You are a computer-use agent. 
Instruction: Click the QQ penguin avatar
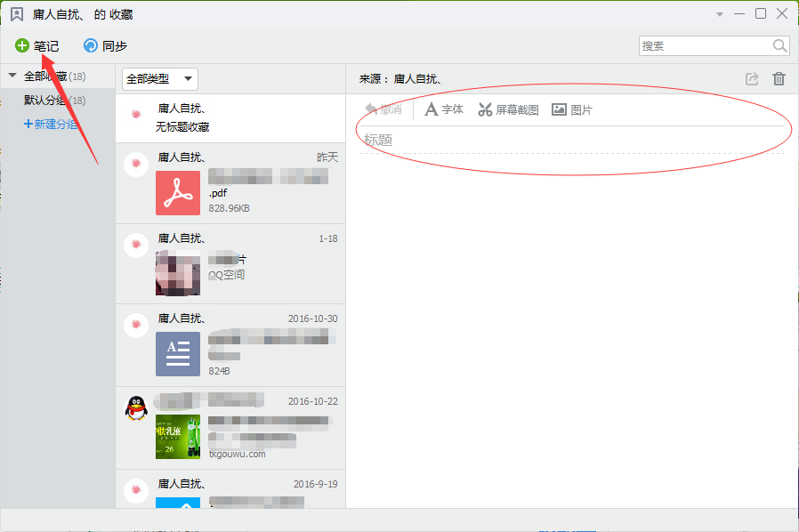click(136, 407)
